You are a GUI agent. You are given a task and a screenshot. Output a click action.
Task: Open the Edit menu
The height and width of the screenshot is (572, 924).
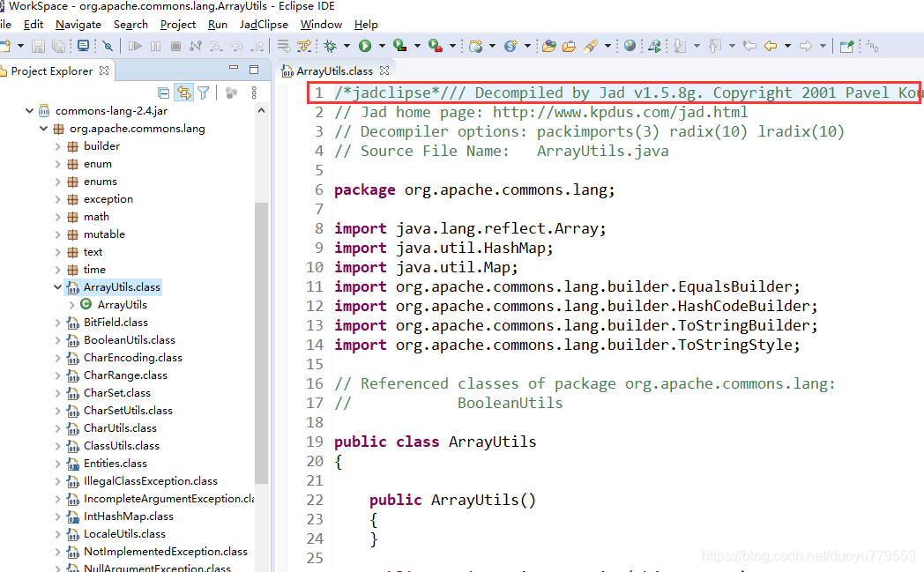33,24
